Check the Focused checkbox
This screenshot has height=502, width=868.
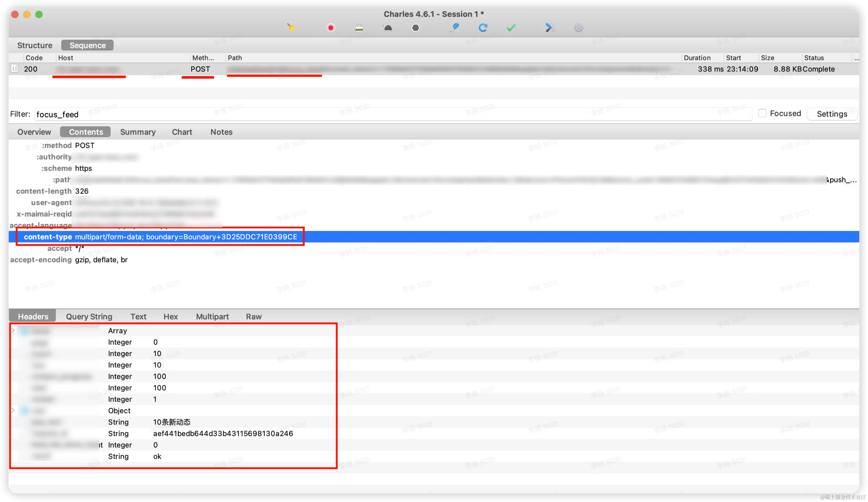pyautogui.click(x=762, y=113)
